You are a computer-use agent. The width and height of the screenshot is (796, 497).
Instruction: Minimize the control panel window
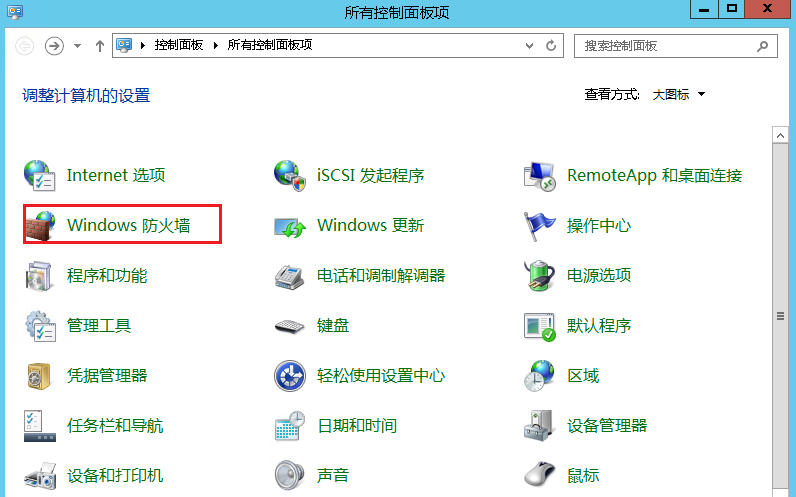(x=704, y=9)
